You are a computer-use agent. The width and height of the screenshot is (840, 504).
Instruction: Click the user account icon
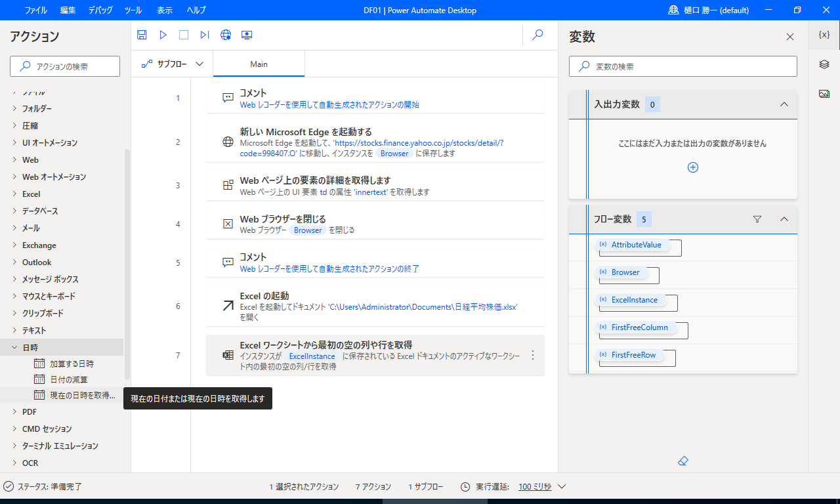click(x=673, y=10)
